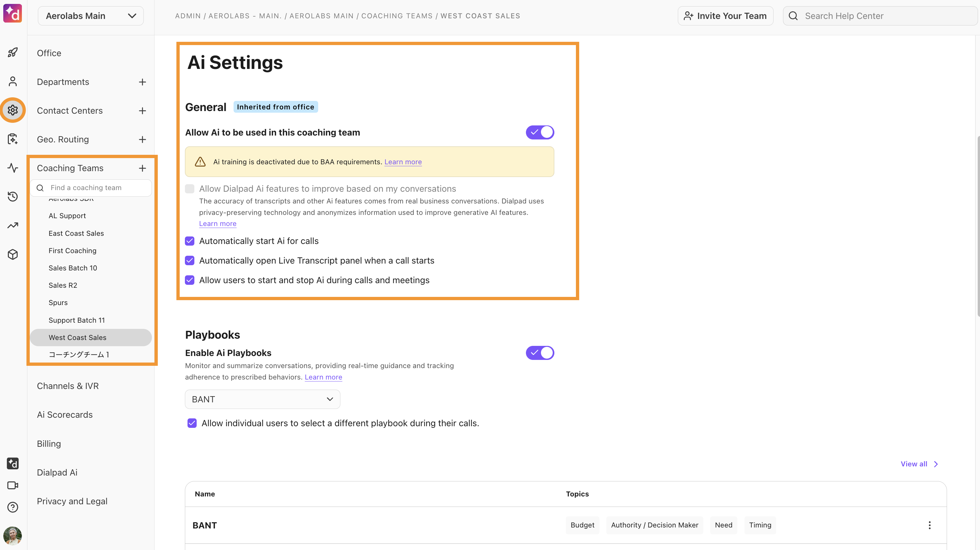
Task: Add a new contact center with plus icon
Action: tap(142, 111)
